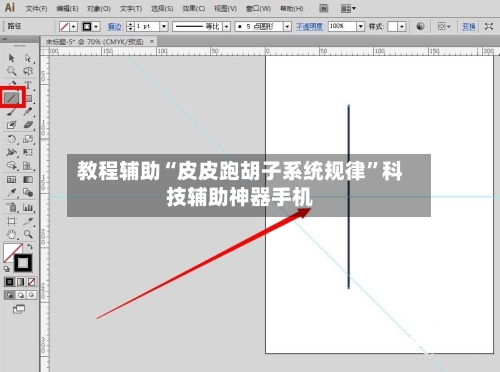500x372 pixels.
Task: Enable Draw Normal mode
Action: tap(10, 295)
